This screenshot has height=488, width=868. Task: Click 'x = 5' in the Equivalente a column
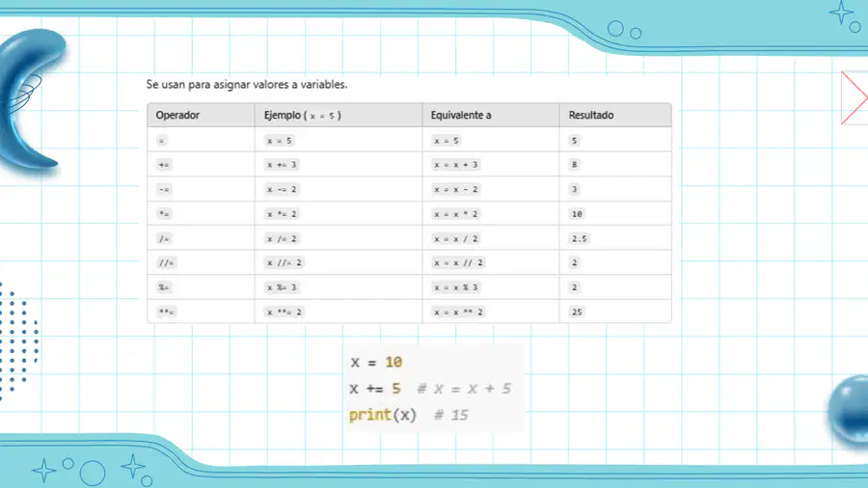coord(447,141)
